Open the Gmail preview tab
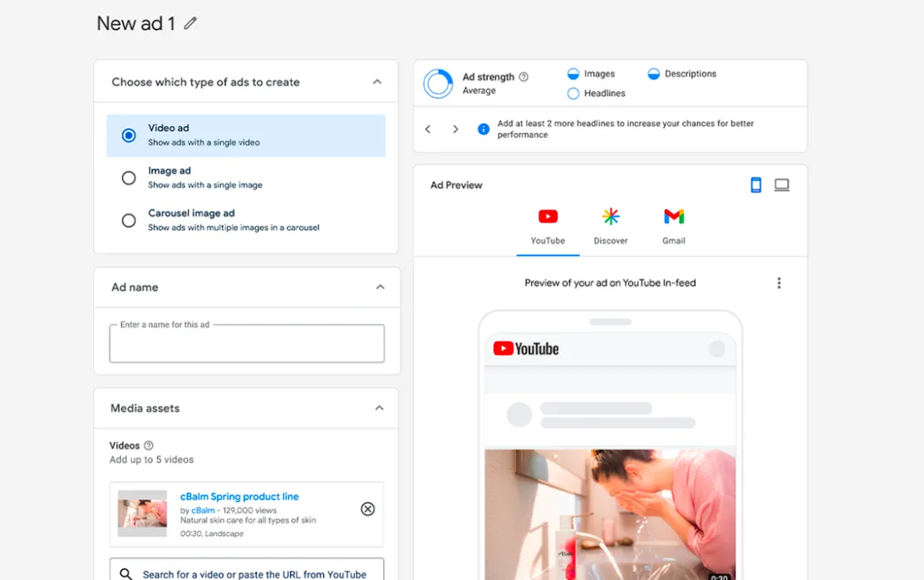Screen dimensions: 924x580 [x=674, y=226]
